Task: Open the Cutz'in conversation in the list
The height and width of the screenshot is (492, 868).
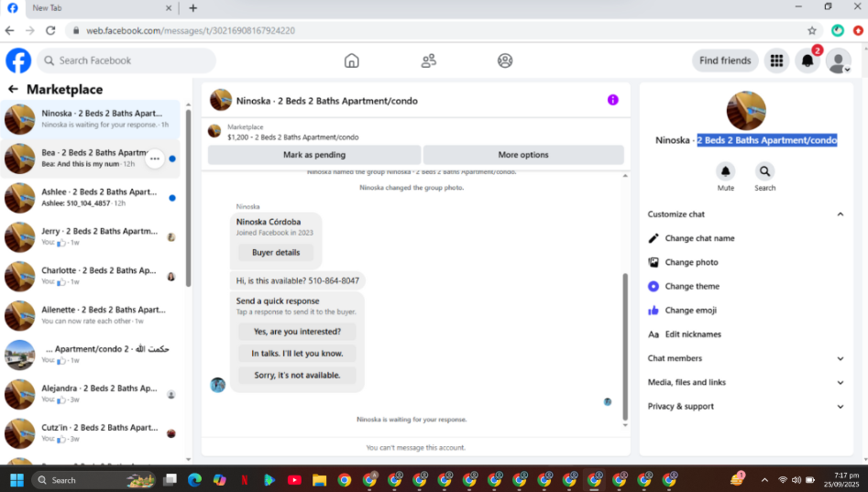Action: point(90,433)
